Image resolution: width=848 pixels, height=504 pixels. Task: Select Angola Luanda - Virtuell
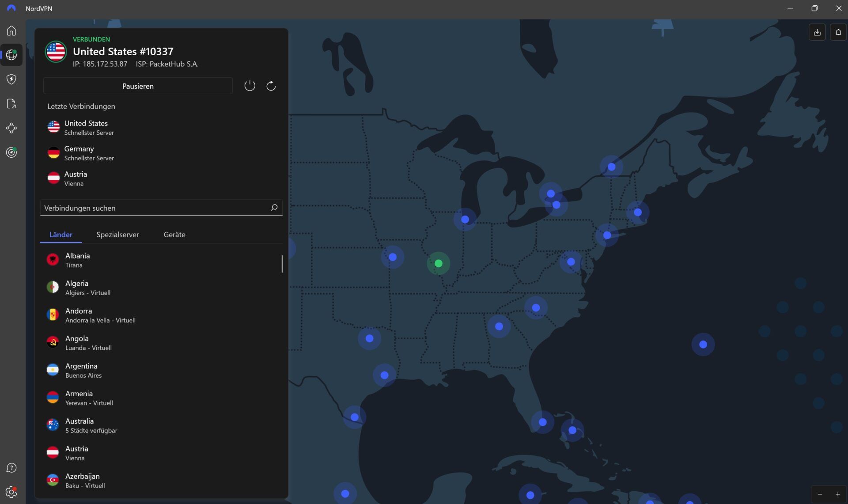tap(161, 343)
